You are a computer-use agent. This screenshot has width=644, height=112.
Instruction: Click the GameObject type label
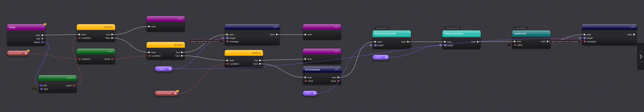521,28
